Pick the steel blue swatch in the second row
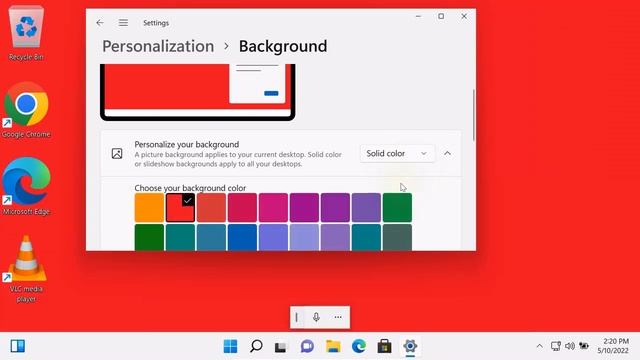This screenshot has width=640, height=360. pos(211,238)
